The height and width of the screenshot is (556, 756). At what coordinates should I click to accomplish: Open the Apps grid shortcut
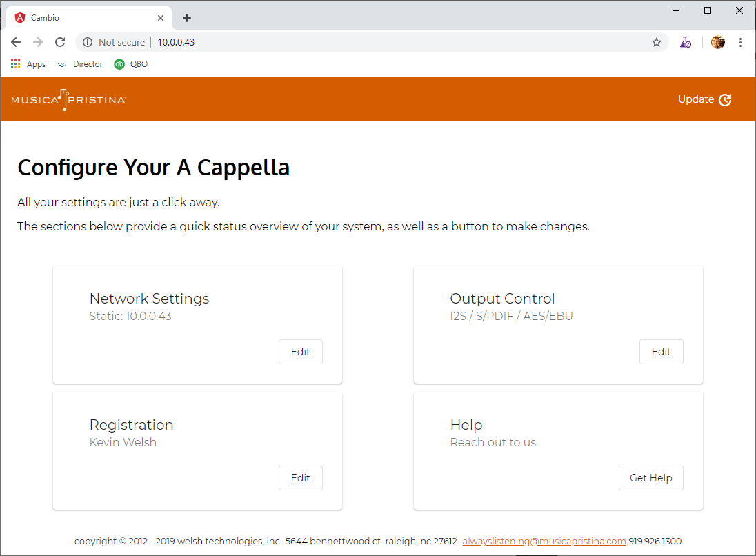pos(28,63)
